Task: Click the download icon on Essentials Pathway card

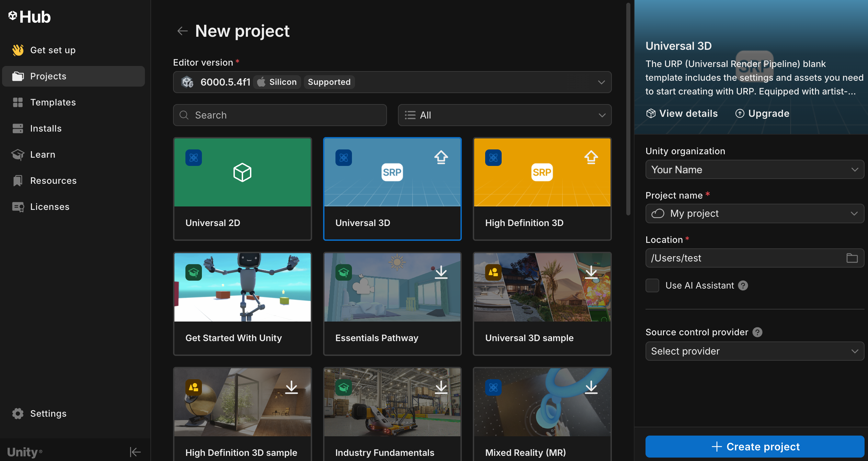Action: [441, 272]
